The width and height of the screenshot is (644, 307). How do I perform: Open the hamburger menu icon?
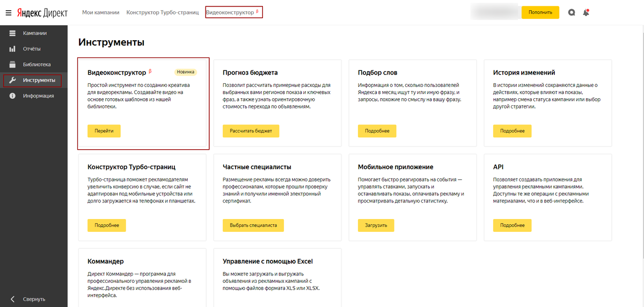9,12
